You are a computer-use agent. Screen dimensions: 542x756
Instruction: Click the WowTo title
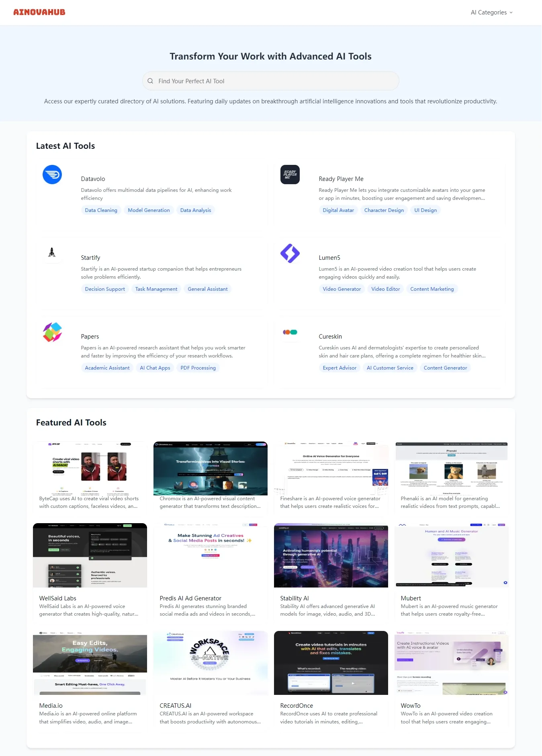point(411,706)
